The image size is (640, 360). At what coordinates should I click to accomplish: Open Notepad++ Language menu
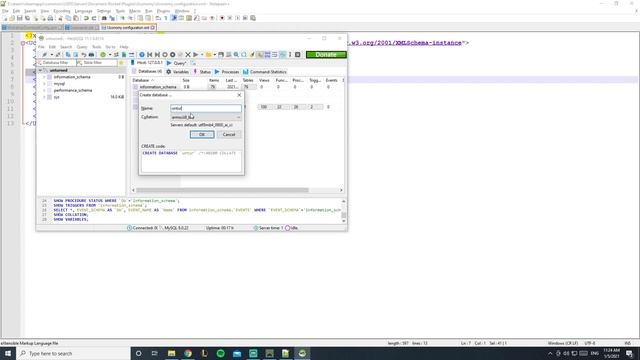click(83, 11)
